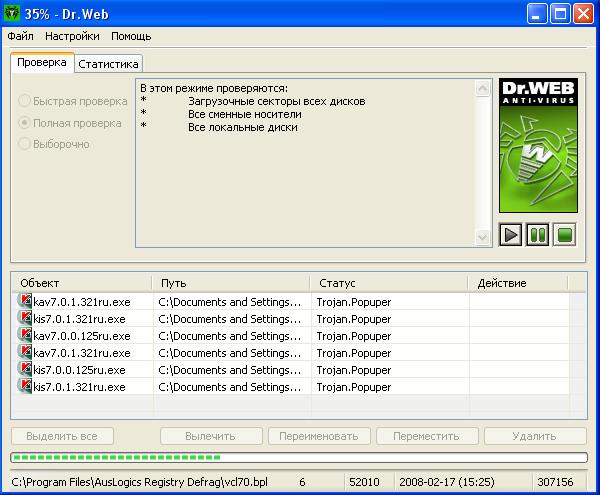
Task: Open the Файл menu
Action: 20,36
